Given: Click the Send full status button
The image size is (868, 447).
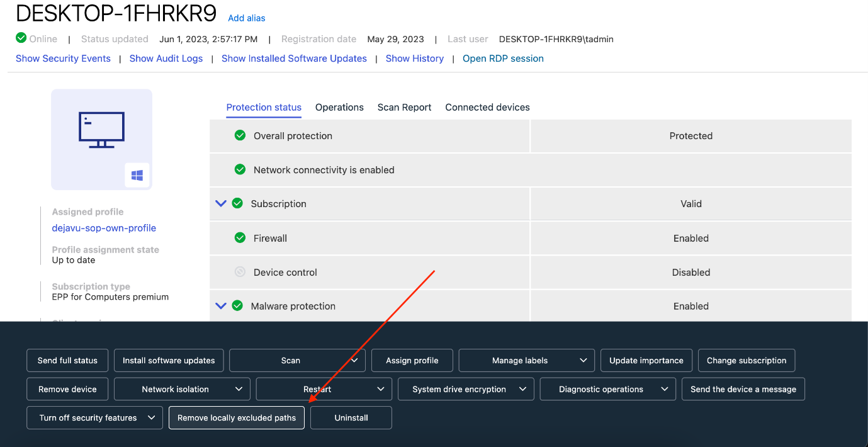Looking at the screenshot, I should 67,361.
